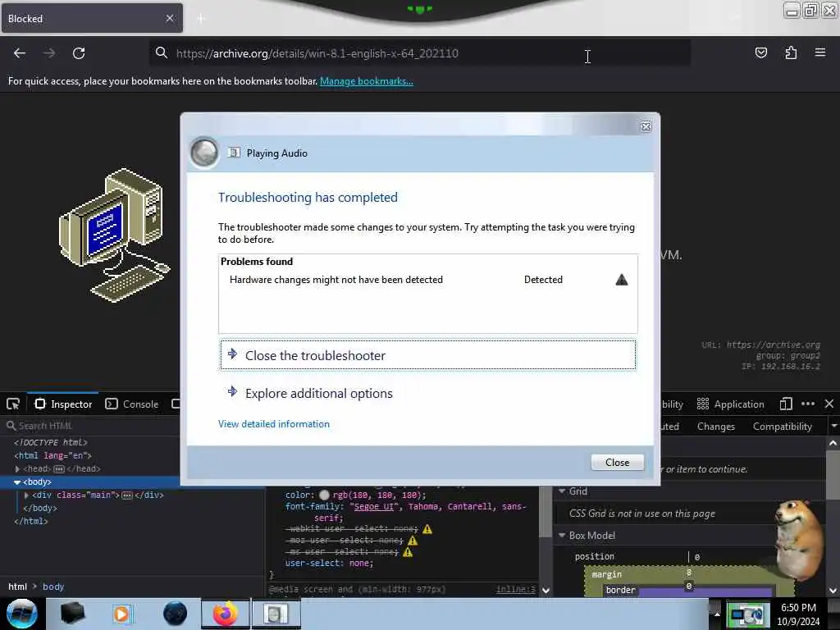The height and width of the screenshot is (630, 840).
Task: Open devtools more options ellipsis menu
Action: (808, 404)
